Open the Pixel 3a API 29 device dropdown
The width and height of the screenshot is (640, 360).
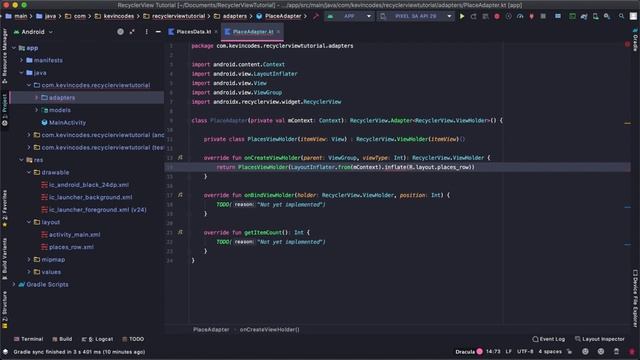click(416, 16)
